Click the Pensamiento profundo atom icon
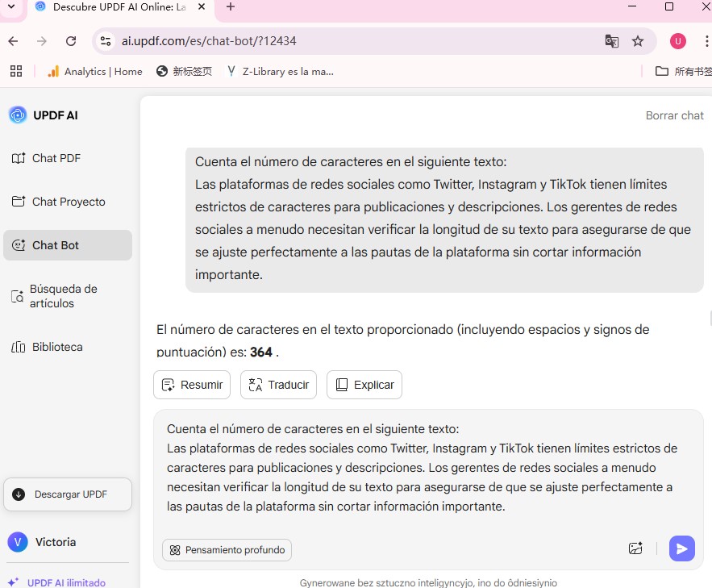 coord(175,550)
